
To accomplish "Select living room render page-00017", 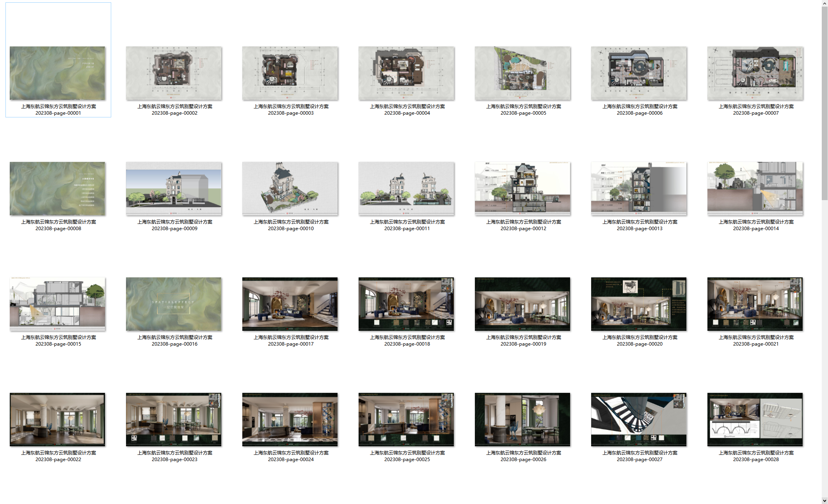I will (290, 304).
